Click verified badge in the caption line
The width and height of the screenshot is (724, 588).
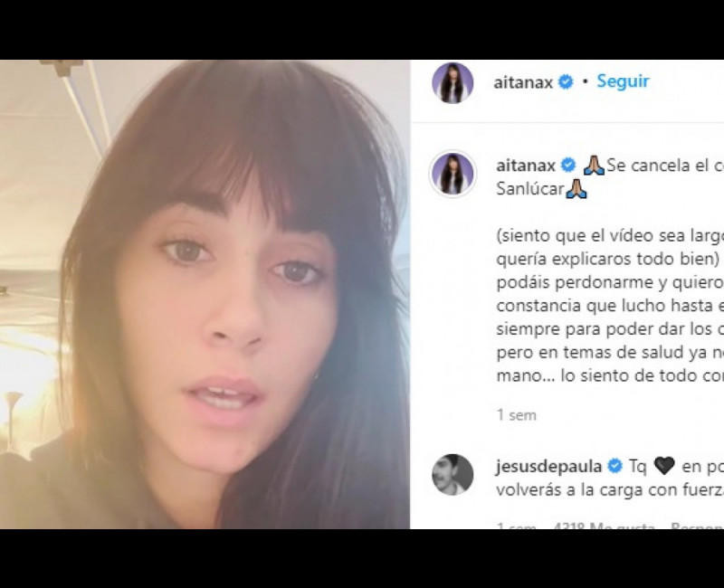click(x=568, y=166)
